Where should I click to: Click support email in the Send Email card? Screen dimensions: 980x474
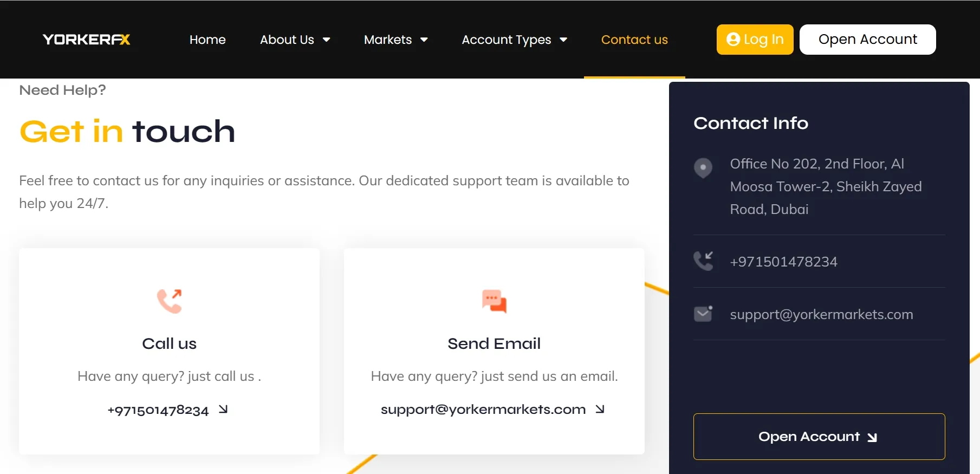click(483, 410)
